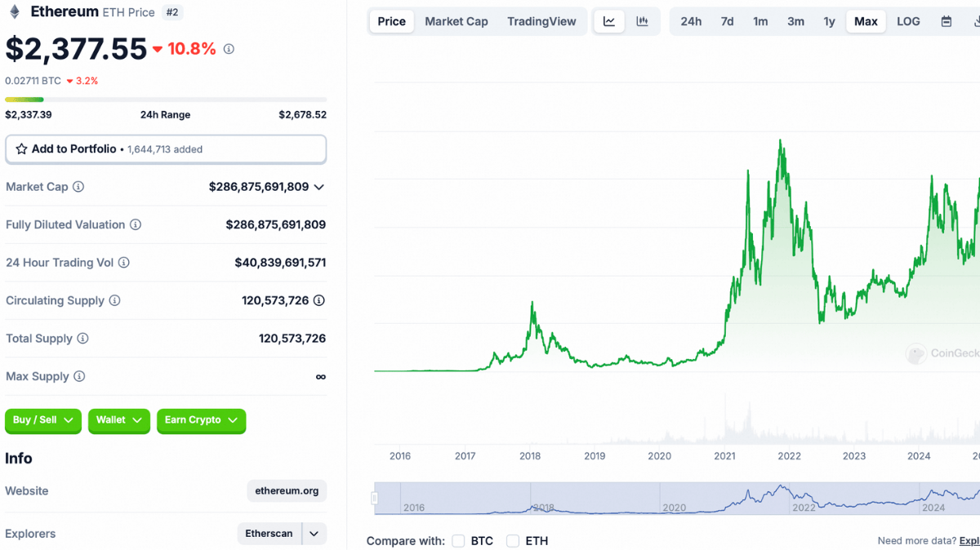This screenshot has height=550, width=980.
Task: Select the Market Cap chart tab
Action: tap(457, 21)
